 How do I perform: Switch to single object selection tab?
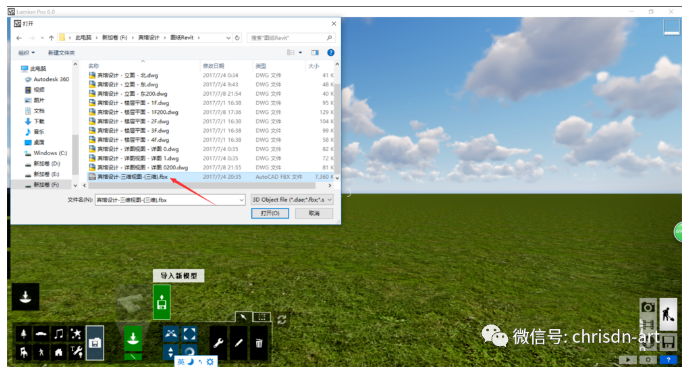(x=243, y=317)
